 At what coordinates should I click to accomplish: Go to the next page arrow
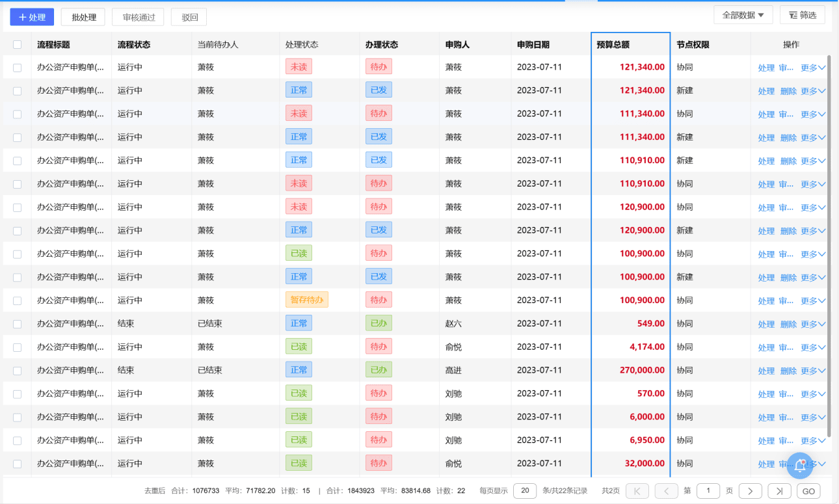[750, 491]
